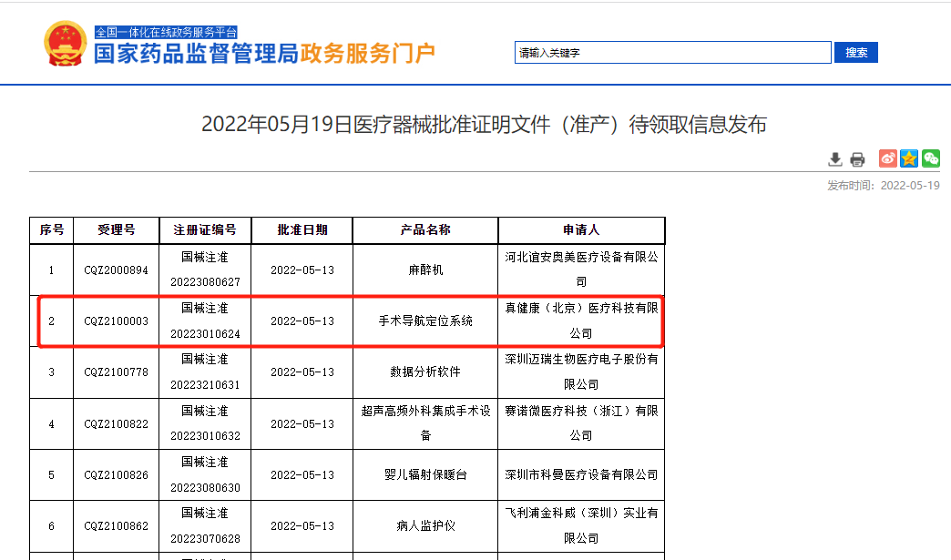Click the national emblem logo
Viewport: 951px width, 560px height.
(65, 44)
